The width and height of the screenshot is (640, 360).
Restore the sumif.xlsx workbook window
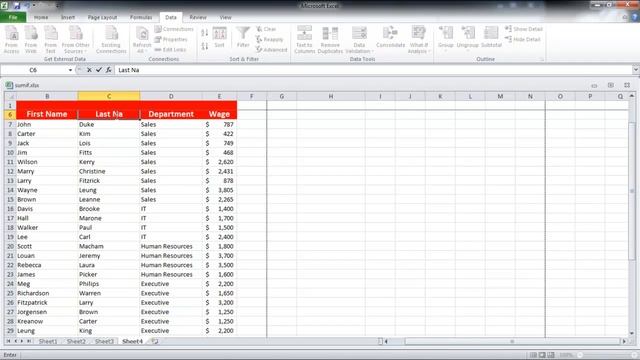tap(611, 85)
